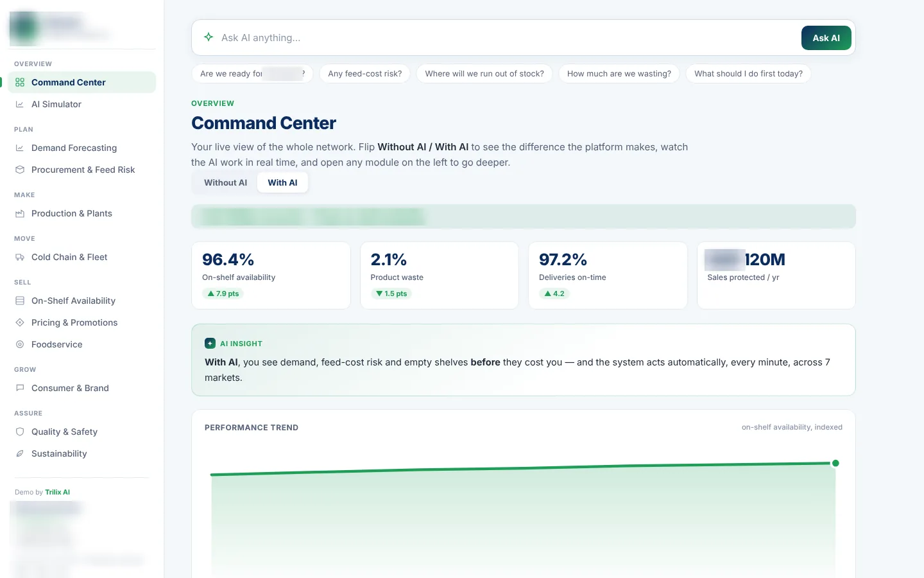Click the Command Center grid icon
The width and height of the screenshot is (924, 578).
[20, 82]
